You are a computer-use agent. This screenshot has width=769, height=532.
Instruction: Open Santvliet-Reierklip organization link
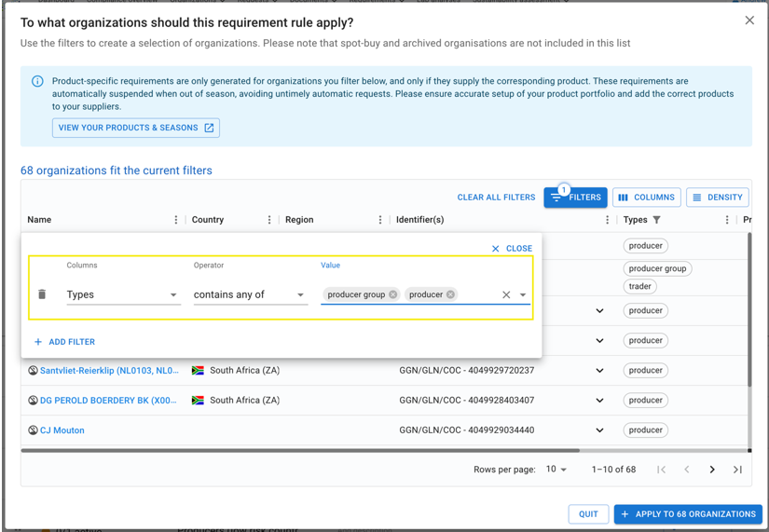[109, 371]
